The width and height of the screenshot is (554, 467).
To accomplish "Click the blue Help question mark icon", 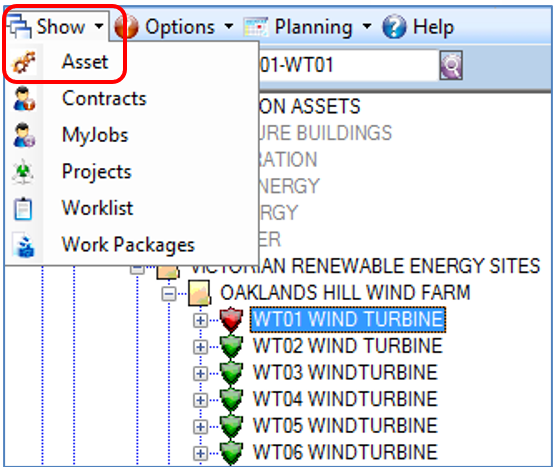I will click(394, 26).
